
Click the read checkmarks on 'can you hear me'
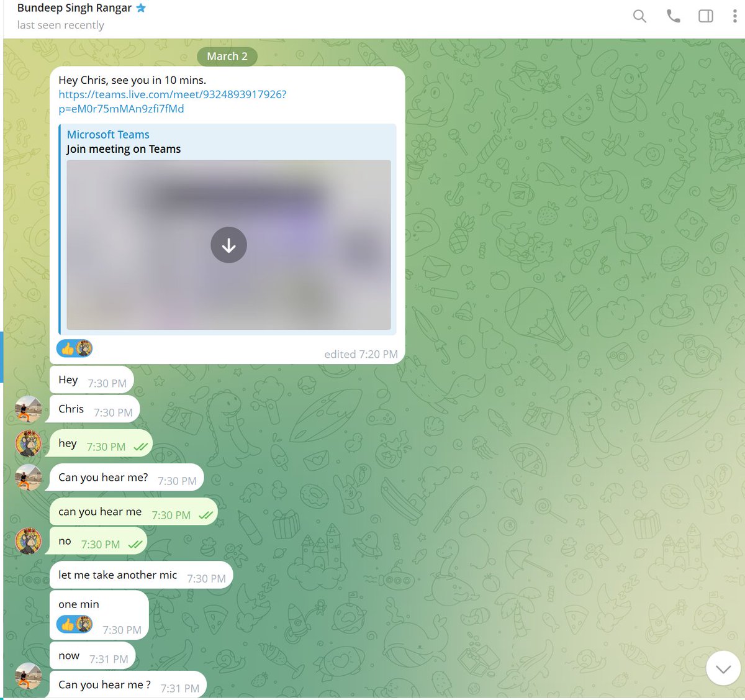point(205,515)
